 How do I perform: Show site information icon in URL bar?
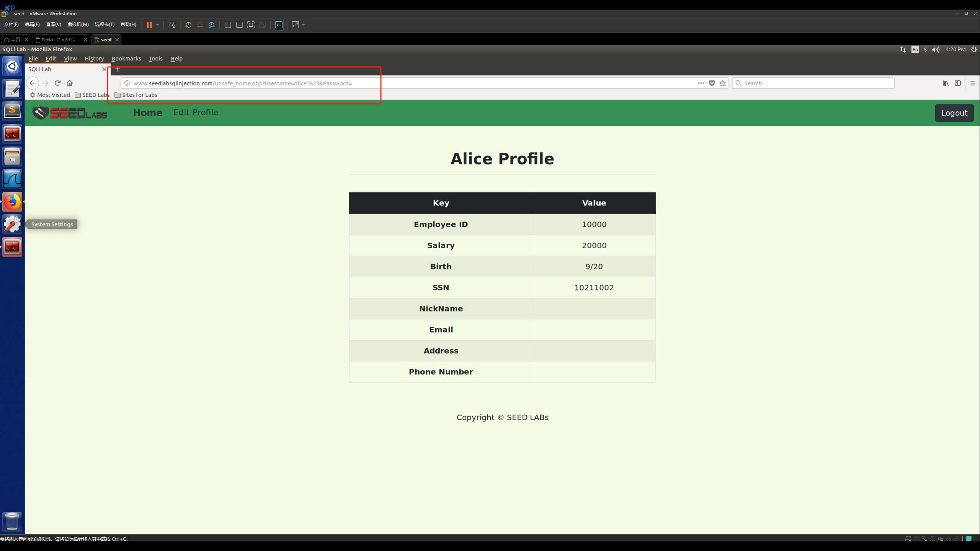tap(127, 83)
